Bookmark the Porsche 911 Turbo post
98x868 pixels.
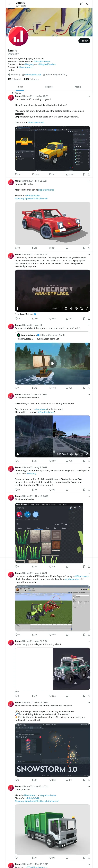click(84, 248)
